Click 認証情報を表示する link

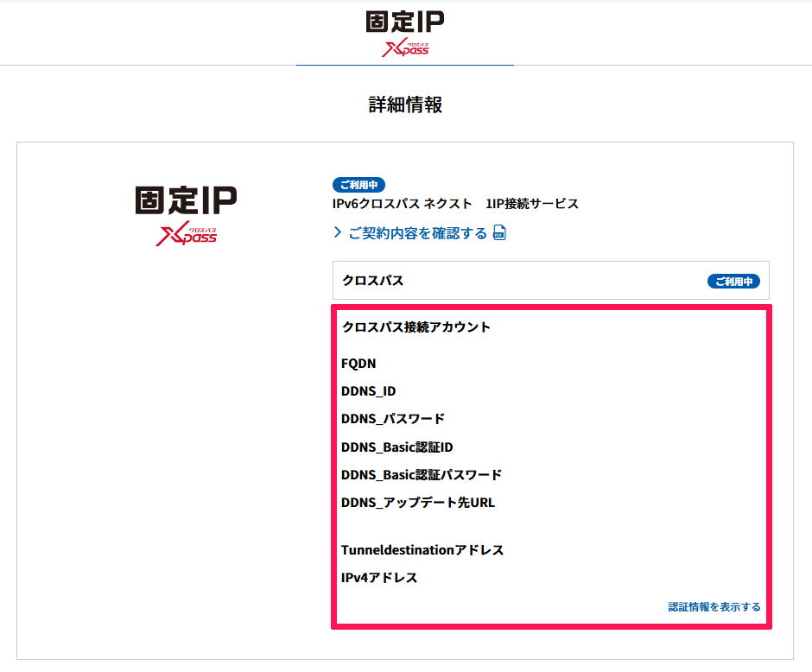[x=714, y=606]
